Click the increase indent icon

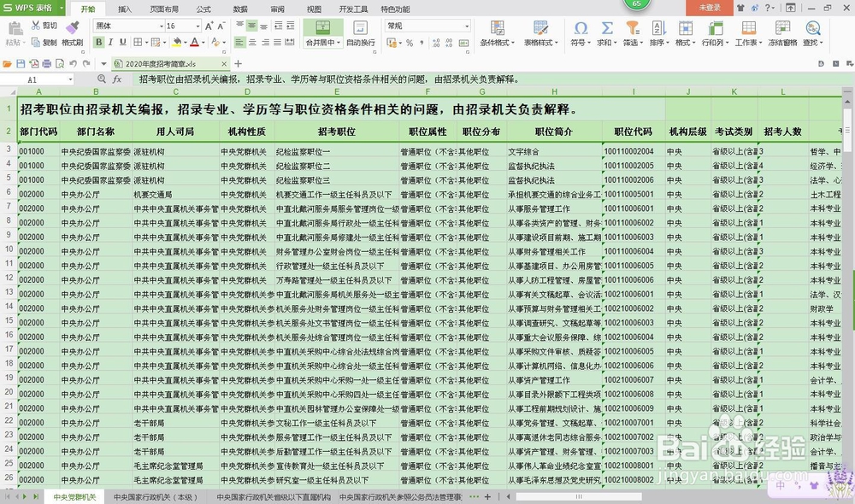[x=290, y=26]
